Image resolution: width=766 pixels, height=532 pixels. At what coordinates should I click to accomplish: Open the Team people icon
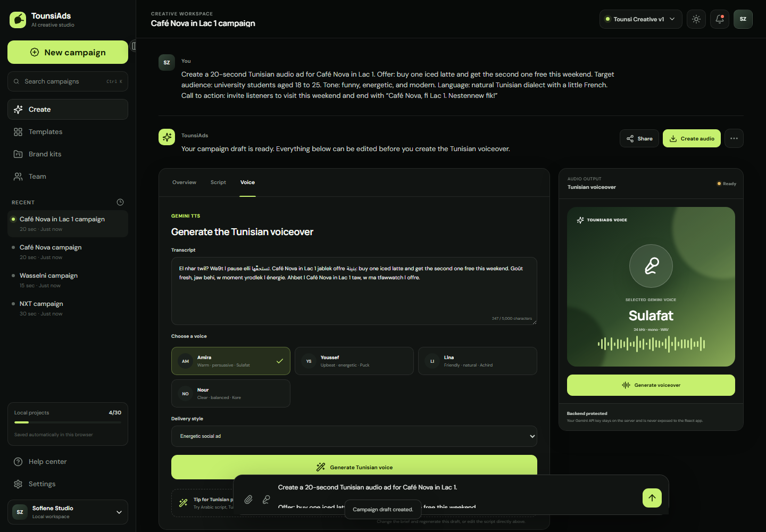click(18, 177)
